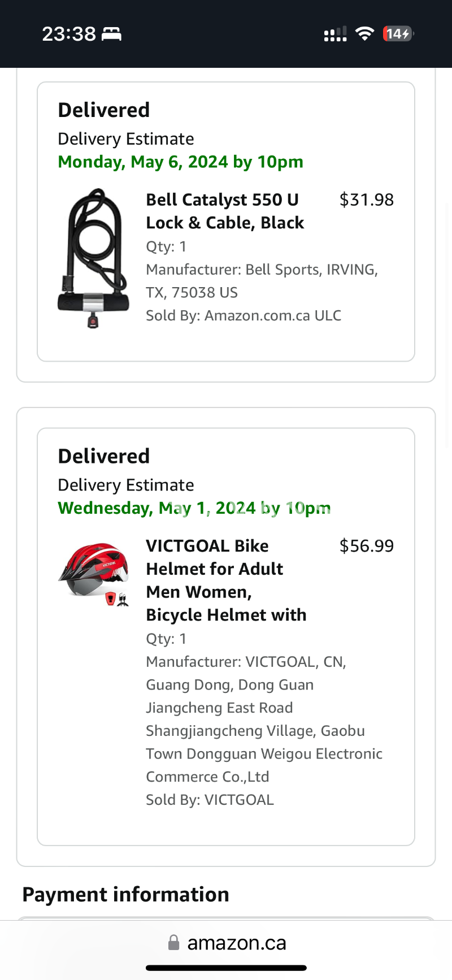Tap the 23:38 clock in status bar
The width and height of the screenshot is (452, 980).
point(69,34)
